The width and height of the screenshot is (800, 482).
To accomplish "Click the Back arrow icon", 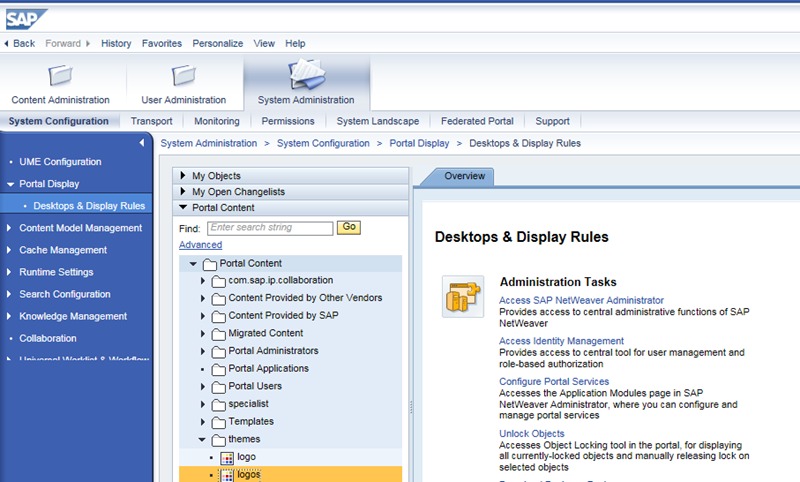I will tap(6, 43).
